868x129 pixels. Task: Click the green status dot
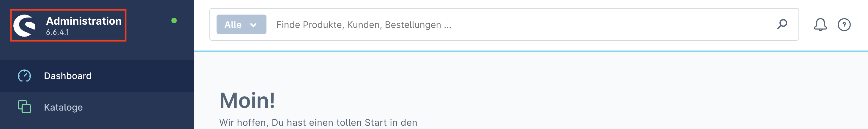coord(174,21)
